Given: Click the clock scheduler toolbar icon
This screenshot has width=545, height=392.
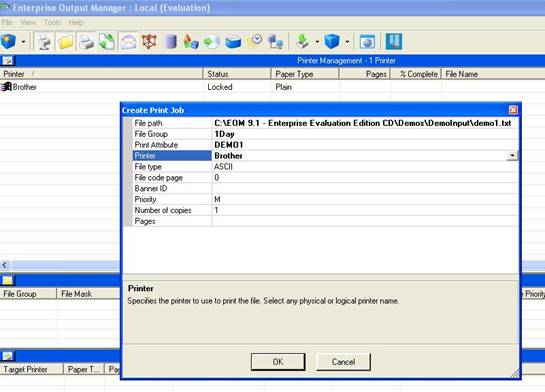Looking at the screenshot, I should 255,42.
